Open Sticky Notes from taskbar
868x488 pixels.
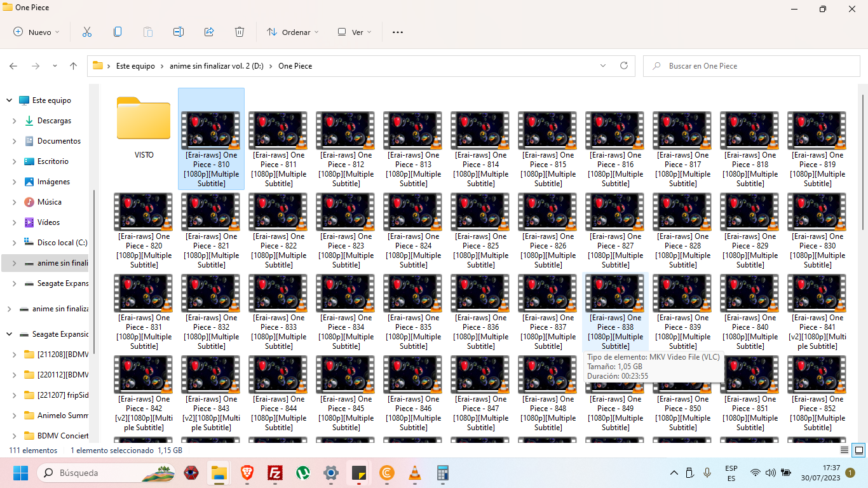pos(359,473)
